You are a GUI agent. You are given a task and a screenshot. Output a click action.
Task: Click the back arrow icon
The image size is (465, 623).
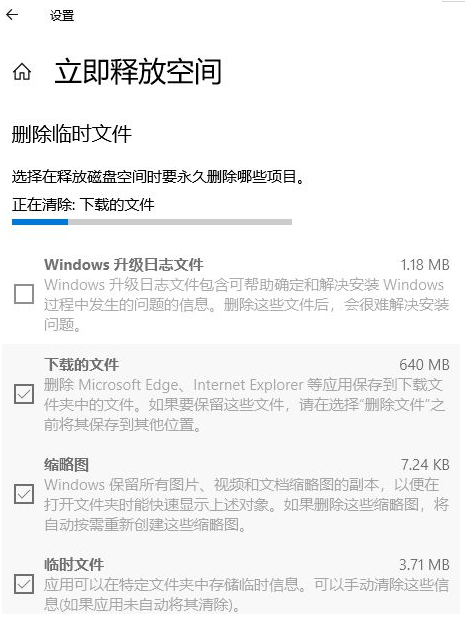pos(12,15)
